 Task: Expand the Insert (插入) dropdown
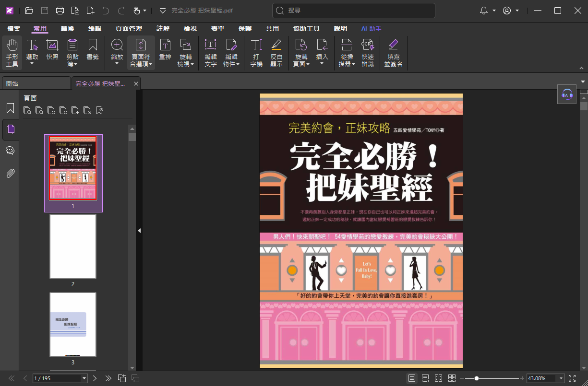pos(322,63)
